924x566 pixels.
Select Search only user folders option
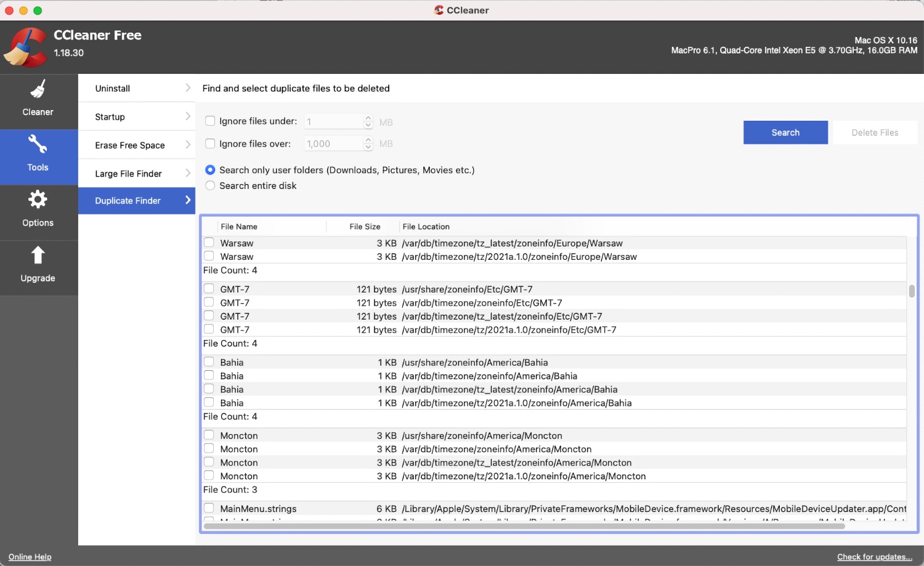coord(210,170)
